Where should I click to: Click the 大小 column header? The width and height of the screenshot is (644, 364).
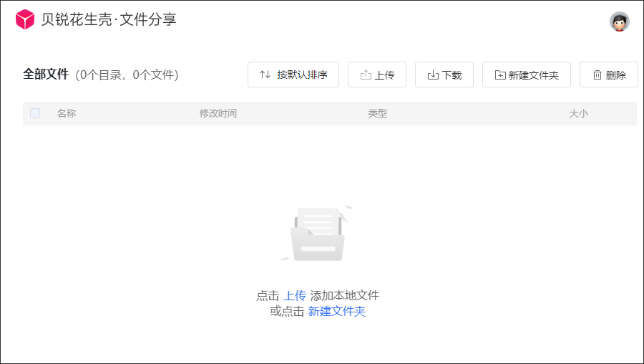(x=578, y=113)
